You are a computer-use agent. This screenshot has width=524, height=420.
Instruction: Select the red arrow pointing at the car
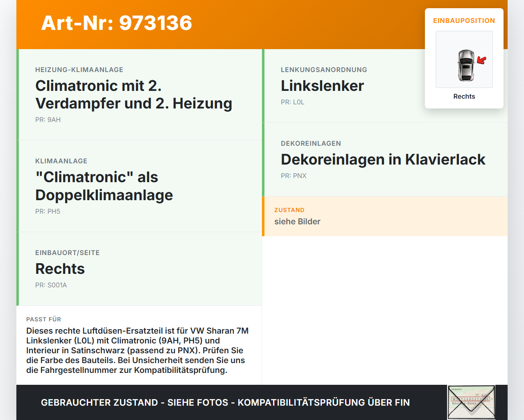[x=481, y=60]
